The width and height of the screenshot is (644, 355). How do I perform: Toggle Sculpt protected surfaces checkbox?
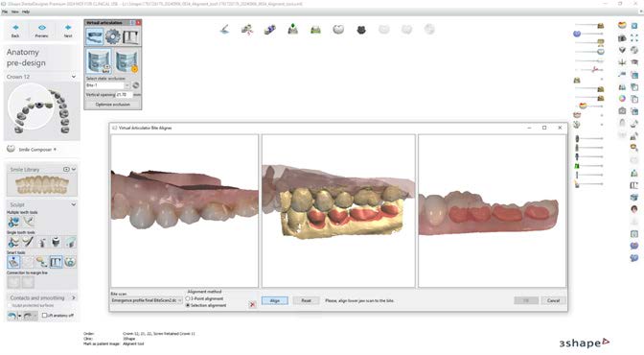click(10, 306)
